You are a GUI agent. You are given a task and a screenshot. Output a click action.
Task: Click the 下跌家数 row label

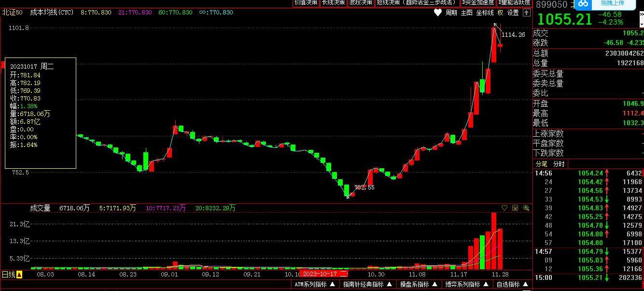click(x=548, y=153)
